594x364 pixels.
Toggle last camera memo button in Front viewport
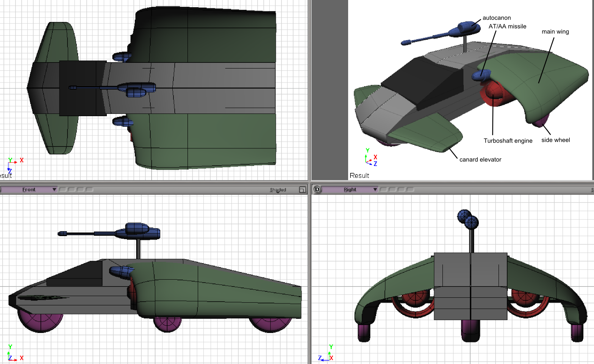90,190
